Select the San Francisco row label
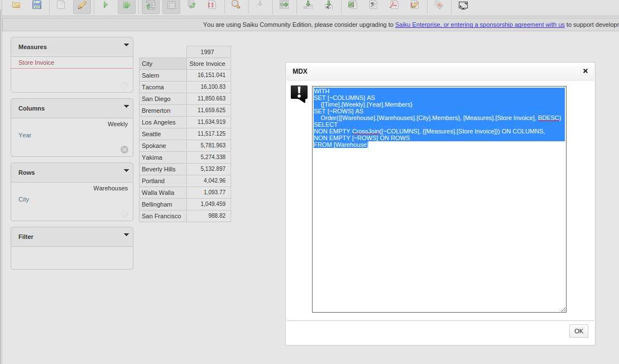Screen dimensions: 619x364 (162, 216)
